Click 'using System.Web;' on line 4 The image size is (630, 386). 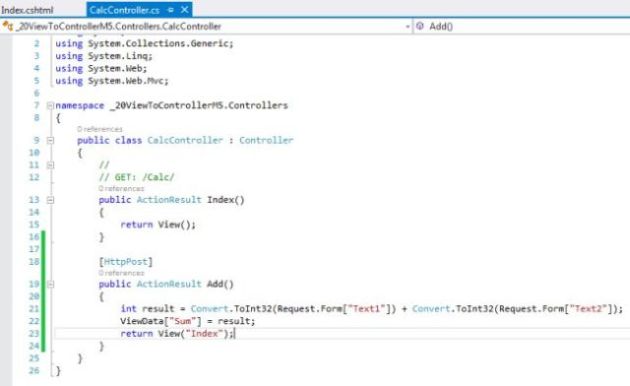click(101, 68)
